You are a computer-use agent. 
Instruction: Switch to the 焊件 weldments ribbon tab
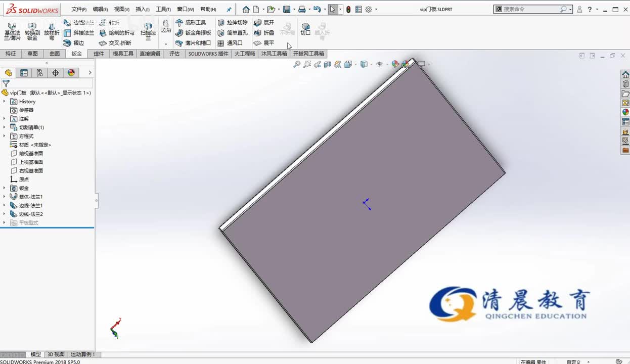pyautogui.click(x=99, y=54)
